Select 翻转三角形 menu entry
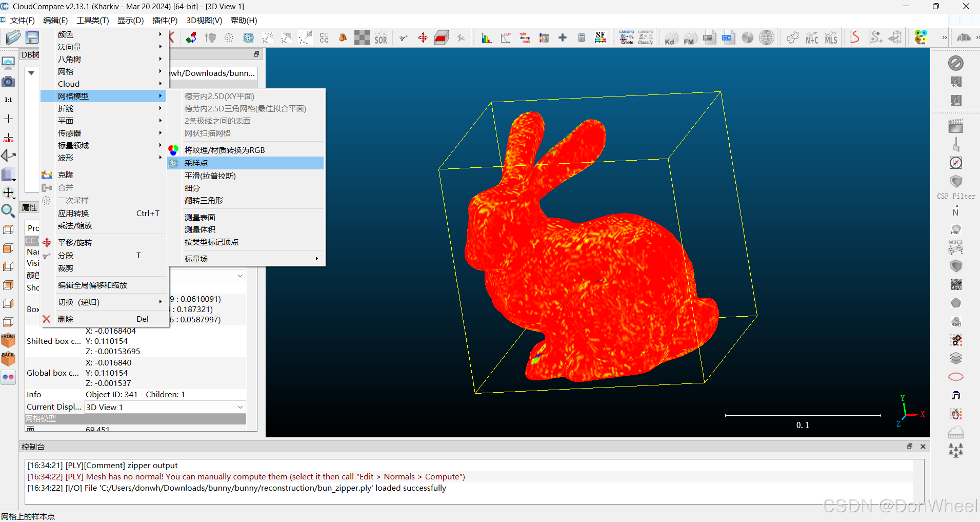 (246, 200)
